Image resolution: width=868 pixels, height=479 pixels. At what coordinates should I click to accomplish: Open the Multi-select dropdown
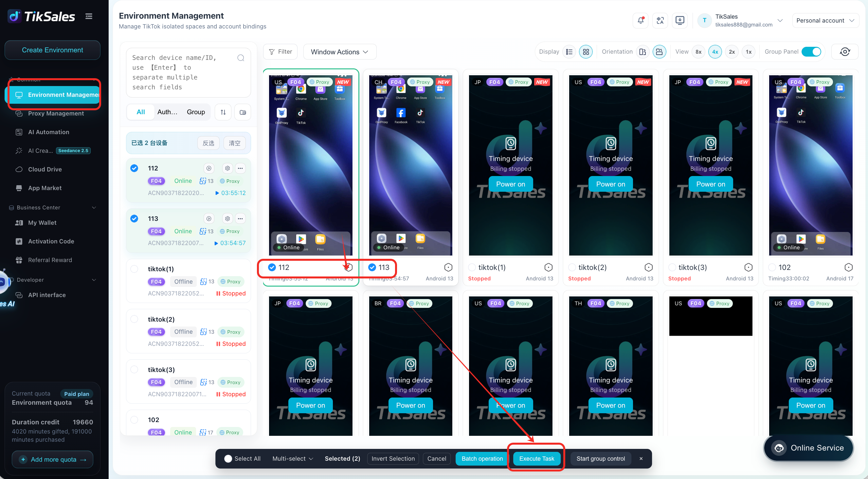[x=293, y=458]
